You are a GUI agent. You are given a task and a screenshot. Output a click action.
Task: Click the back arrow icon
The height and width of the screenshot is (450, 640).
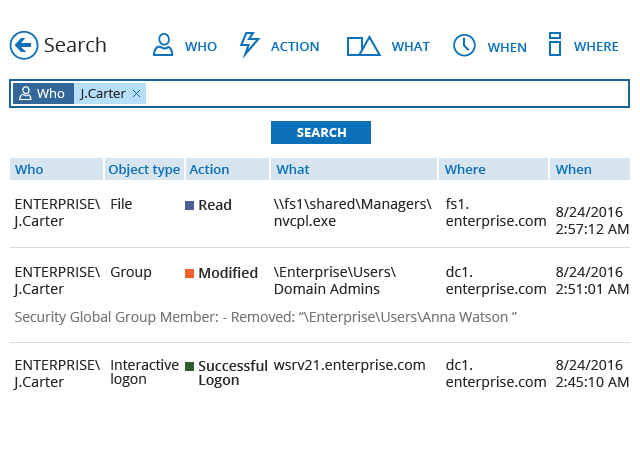[24, 45]
